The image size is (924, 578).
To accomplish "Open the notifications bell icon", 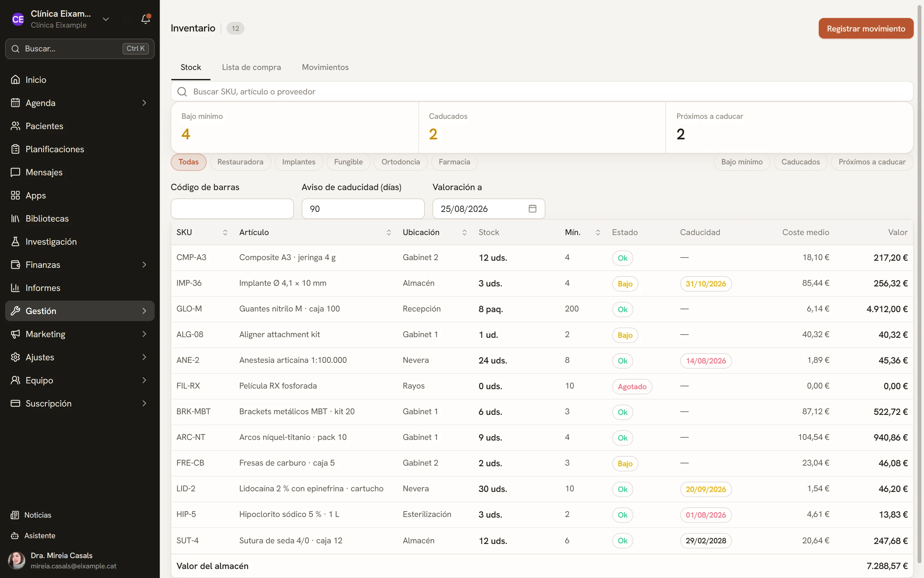I will coord(145,19).
